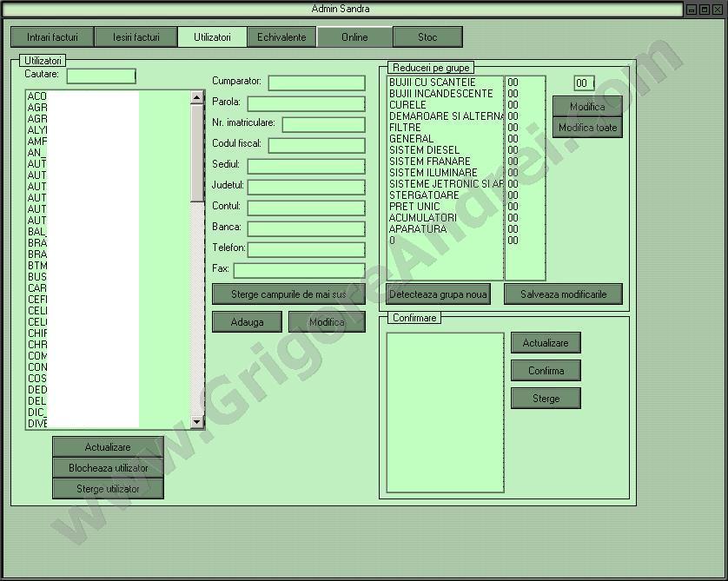Image resolution: width=728 pixels, height=581 pixels.
Task: Click the Sterge utilizator button
Action: (108, 489)
